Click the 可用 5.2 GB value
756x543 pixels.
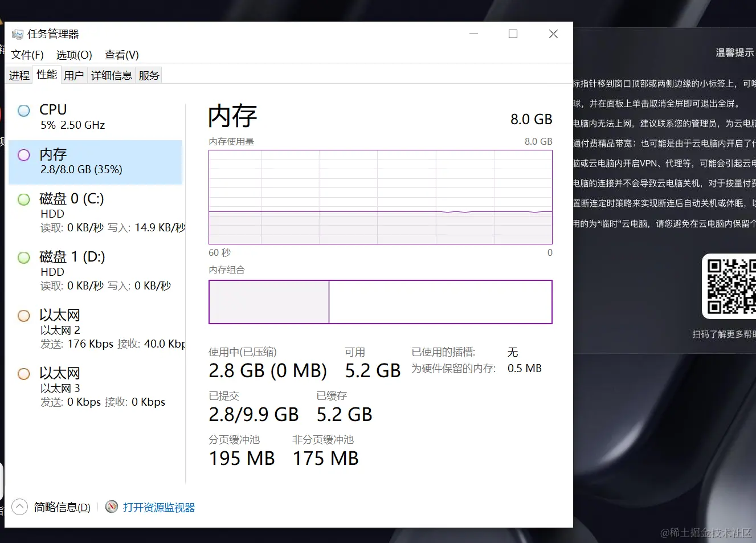[x=373, y=371]
